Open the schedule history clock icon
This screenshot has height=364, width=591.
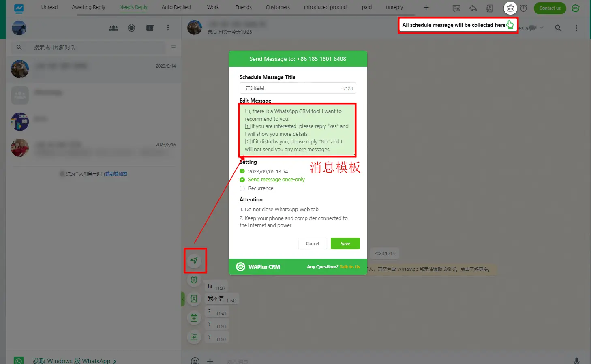pos(524,8)
